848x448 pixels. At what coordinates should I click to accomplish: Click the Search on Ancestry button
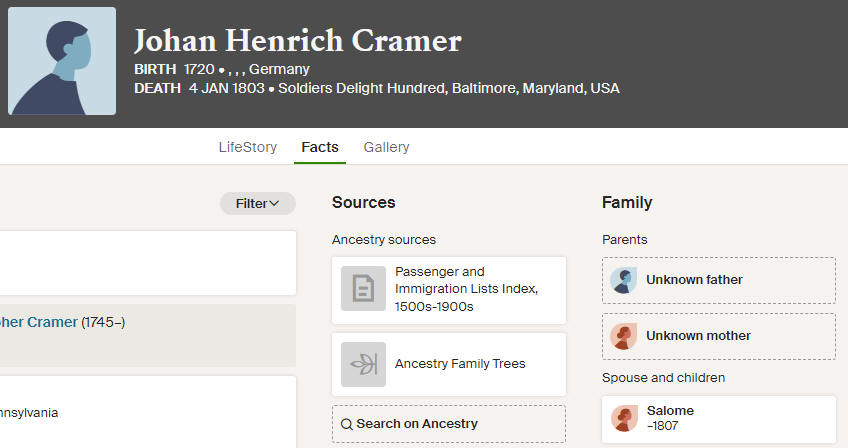(449, 424)
